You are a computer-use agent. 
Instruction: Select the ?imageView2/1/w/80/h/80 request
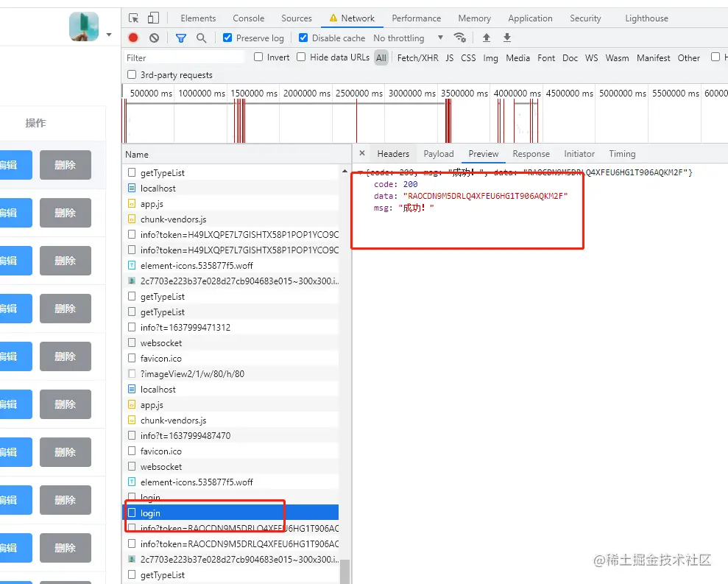(x=230, y=374)
